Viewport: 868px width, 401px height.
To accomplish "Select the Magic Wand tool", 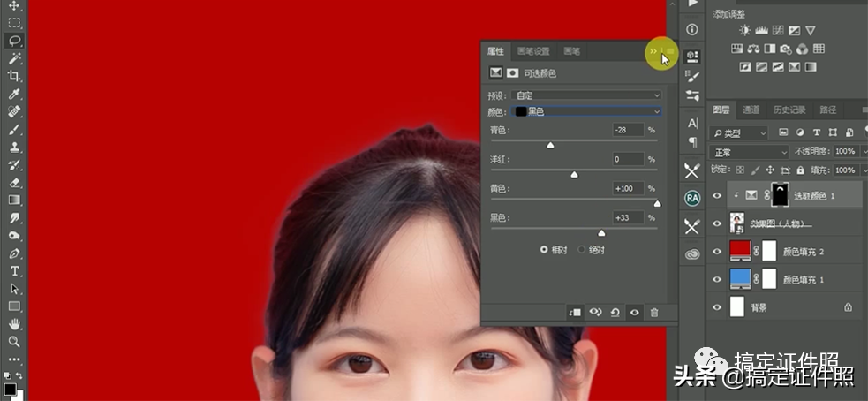I will (14, 58).
